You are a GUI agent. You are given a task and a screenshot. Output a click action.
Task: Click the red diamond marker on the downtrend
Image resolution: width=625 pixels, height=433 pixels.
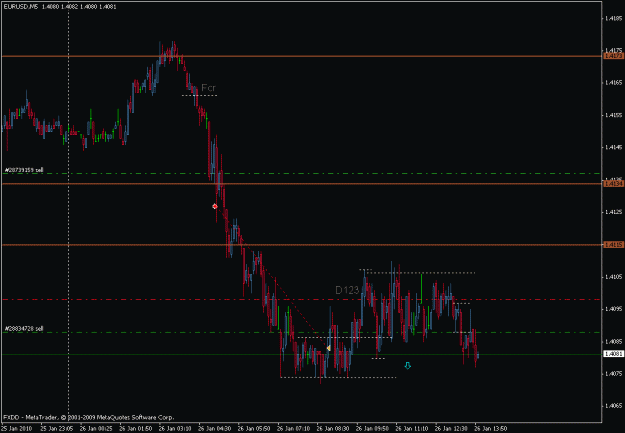(215, 206)
